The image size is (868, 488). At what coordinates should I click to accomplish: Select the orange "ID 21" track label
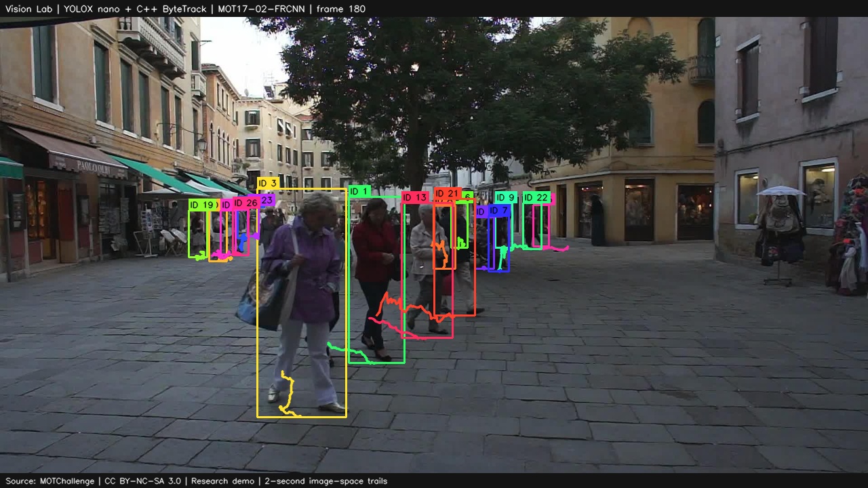click(x=448, y=194)
